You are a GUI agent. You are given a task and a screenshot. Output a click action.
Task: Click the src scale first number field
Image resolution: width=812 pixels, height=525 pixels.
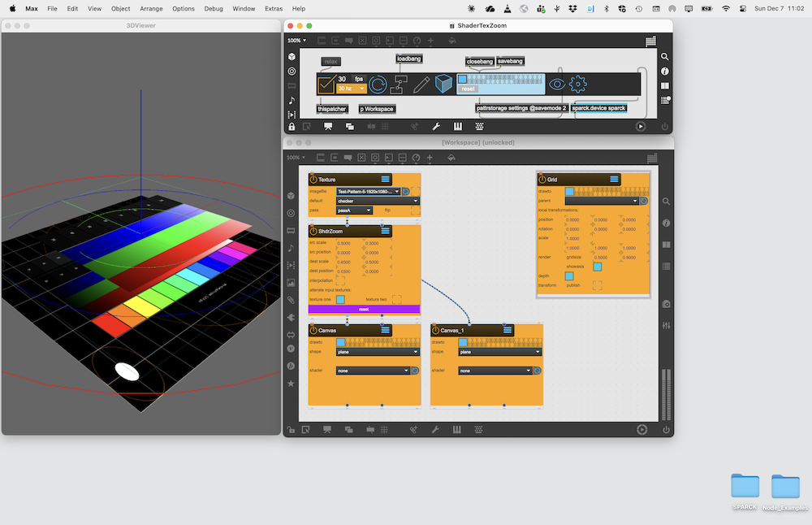pos(344,243)
